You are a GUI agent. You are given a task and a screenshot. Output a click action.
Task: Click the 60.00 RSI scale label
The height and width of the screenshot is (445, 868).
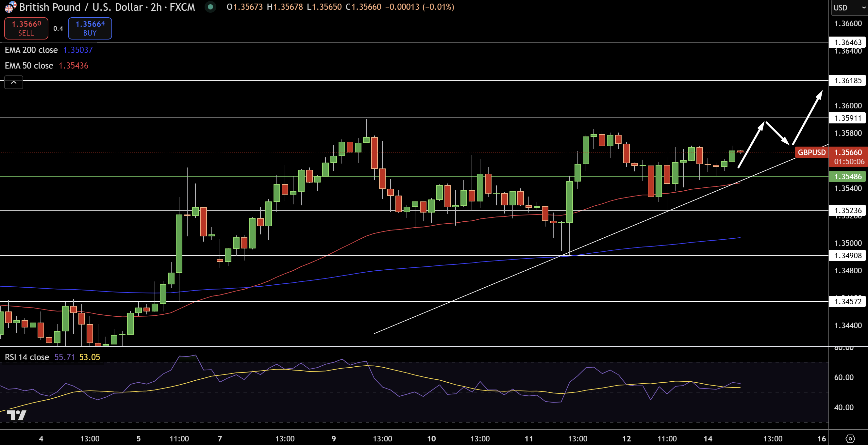[x=844, y=377]
